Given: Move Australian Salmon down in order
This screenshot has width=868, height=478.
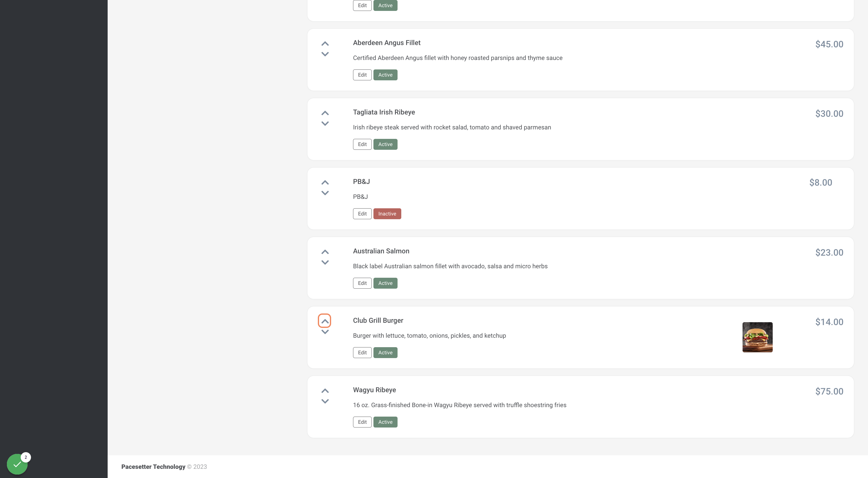Looking at the screenshot, I should [x=325, y=263].
